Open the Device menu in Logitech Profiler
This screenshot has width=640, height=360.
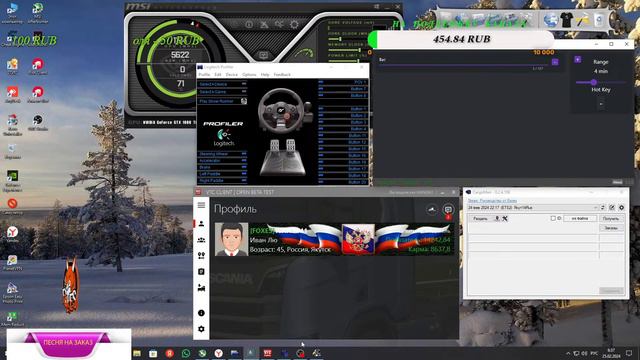[231, 75]
